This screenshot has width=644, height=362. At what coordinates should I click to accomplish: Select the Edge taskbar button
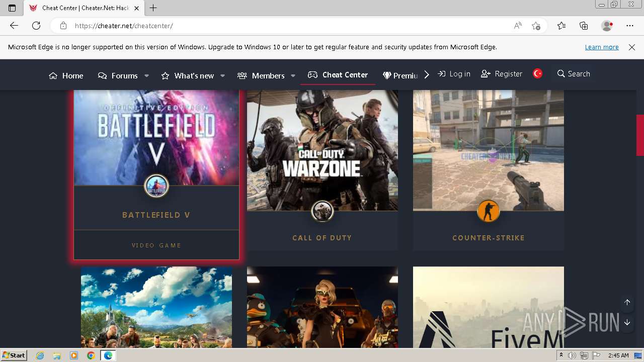pos(108,355)
